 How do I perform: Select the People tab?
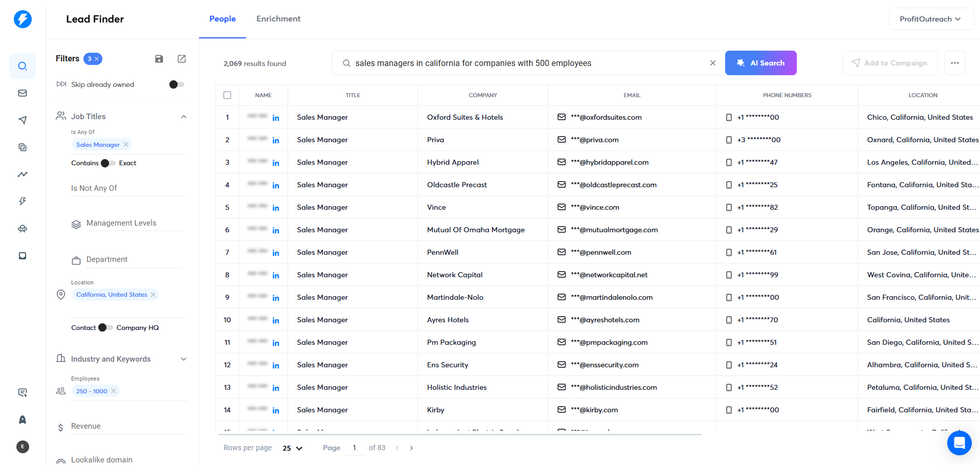[x=223, y=18]
